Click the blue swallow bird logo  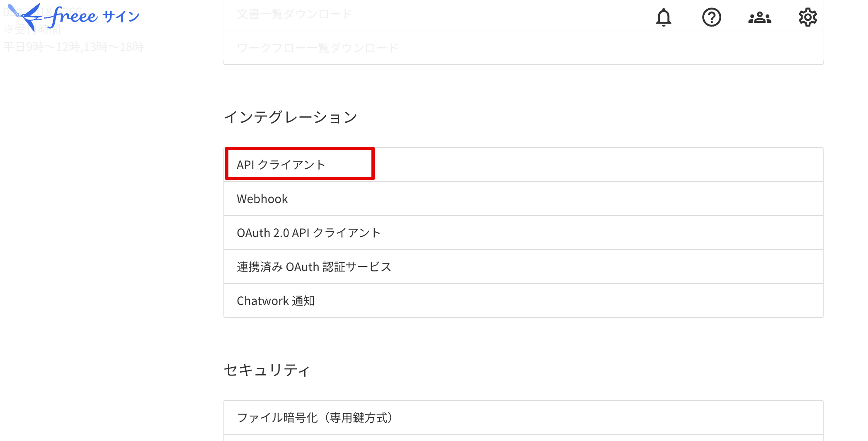pyautogui.click(x=26, y=17)
